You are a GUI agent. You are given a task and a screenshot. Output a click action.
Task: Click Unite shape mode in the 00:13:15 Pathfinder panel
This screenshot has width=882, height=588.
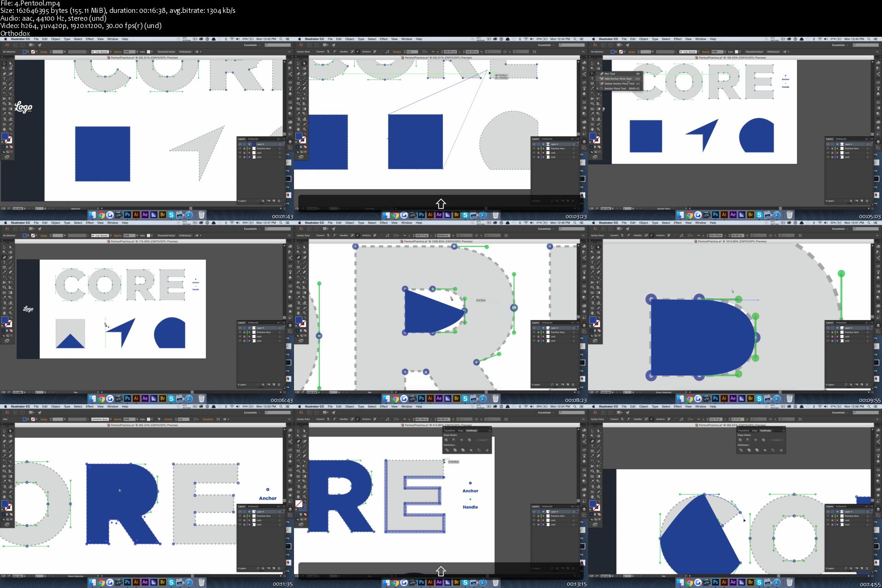click(446, 440)
